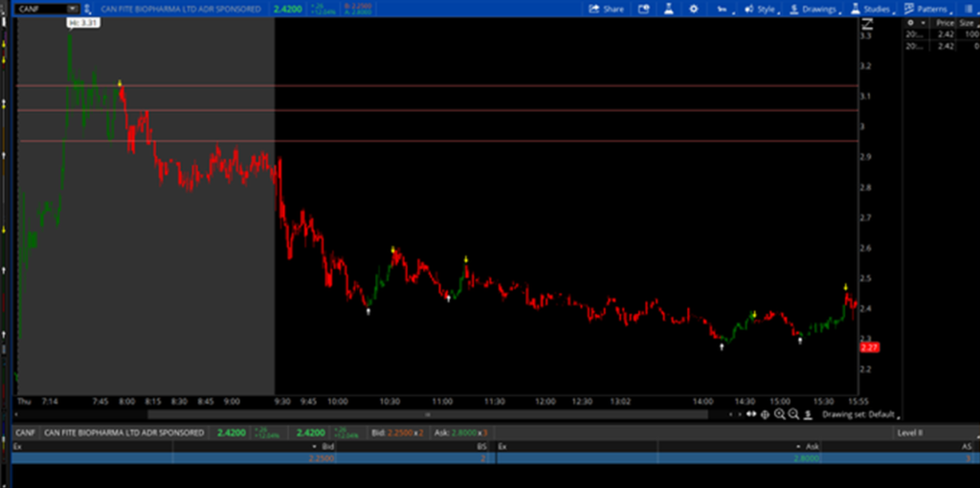Click the Ask column header
Screen dimensions: 980x488
pos(813,446)
